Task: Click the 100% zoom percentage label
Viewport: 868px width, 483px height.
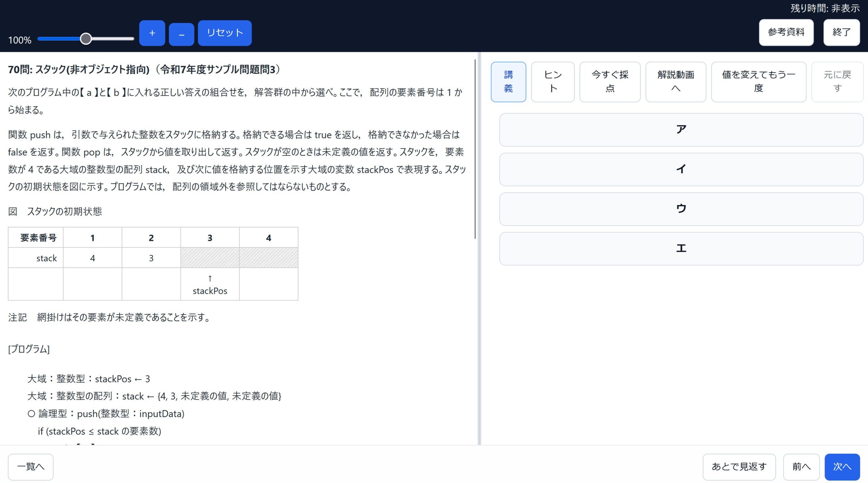Action: click(x=20, y=40)
